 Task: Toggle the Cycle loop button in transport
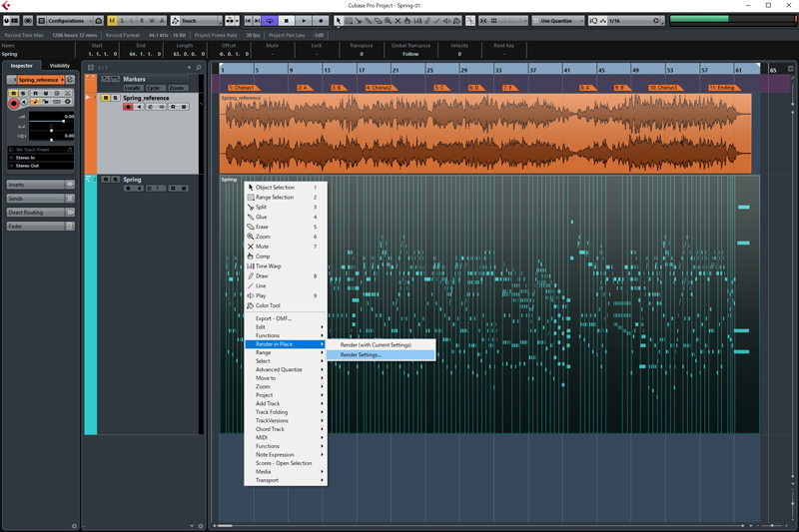pyautogui.click(x=270, y=21)
